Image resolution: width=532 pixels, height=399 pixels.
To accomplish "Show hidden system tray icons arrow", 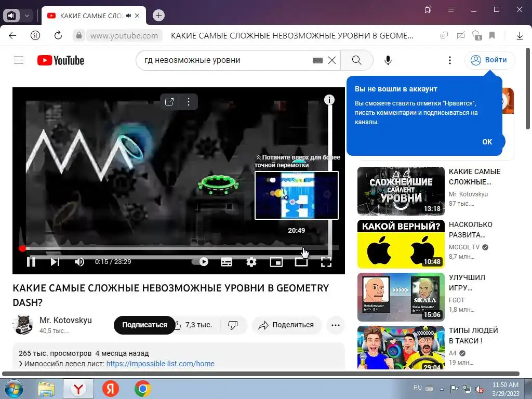I will [442, 389].
